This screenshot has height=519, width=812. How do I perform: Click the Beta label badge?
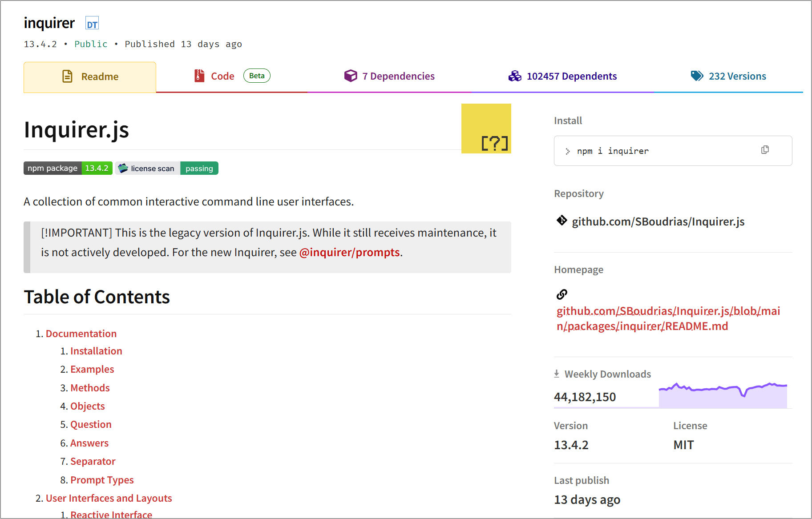(257, 76)
